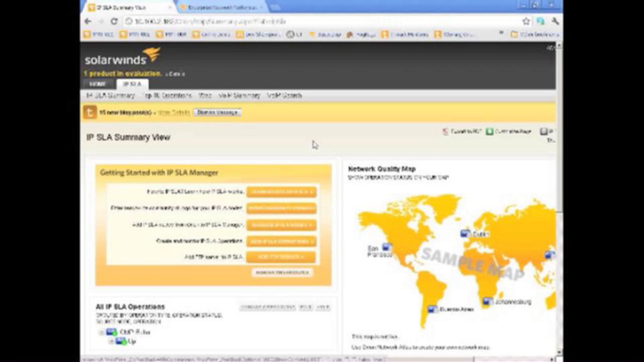Image resolution: width=644 pixels, height=362 pixels.
Task: Click the Customize Page link text
Action: click(x=513, y=131)
